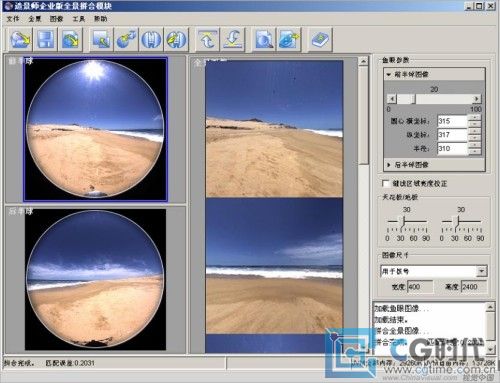Click the hemisphere slider thumb at 20

click(x=413, y=99)
